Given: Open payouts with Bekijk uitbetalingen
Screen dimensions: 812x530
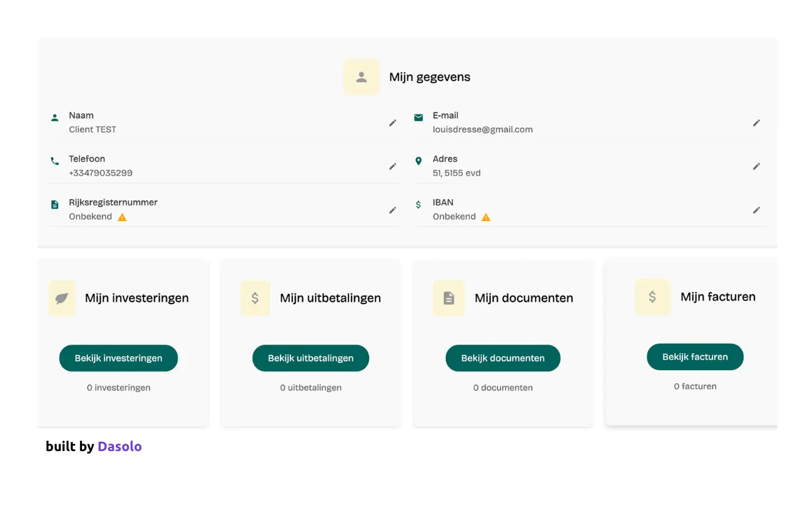Looking at the screenshot, I should [x=311, y=358].
